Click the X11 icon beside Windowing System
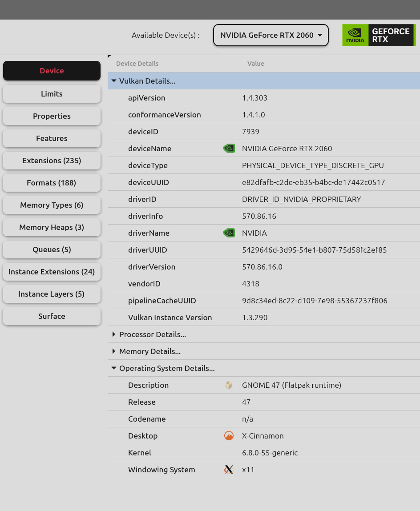The height and width of the screenshot is (511, 420). click(x=229, y=470)
